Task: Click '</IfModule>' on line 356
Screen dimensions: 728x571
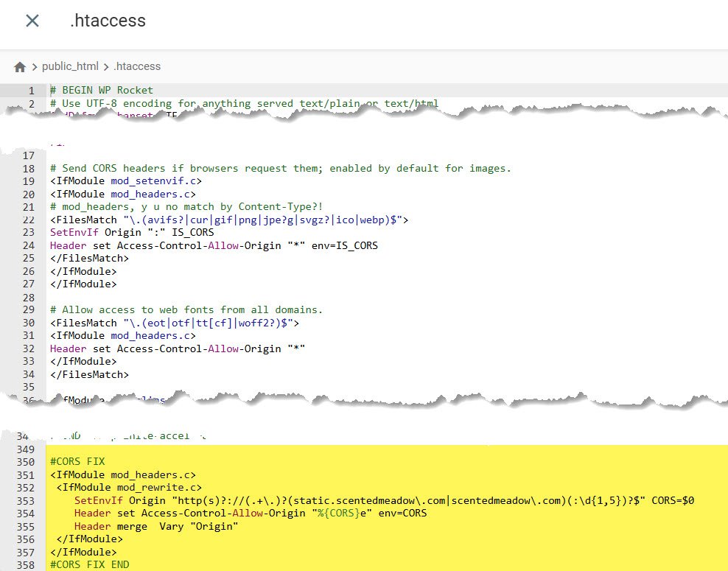Action: 90,539
